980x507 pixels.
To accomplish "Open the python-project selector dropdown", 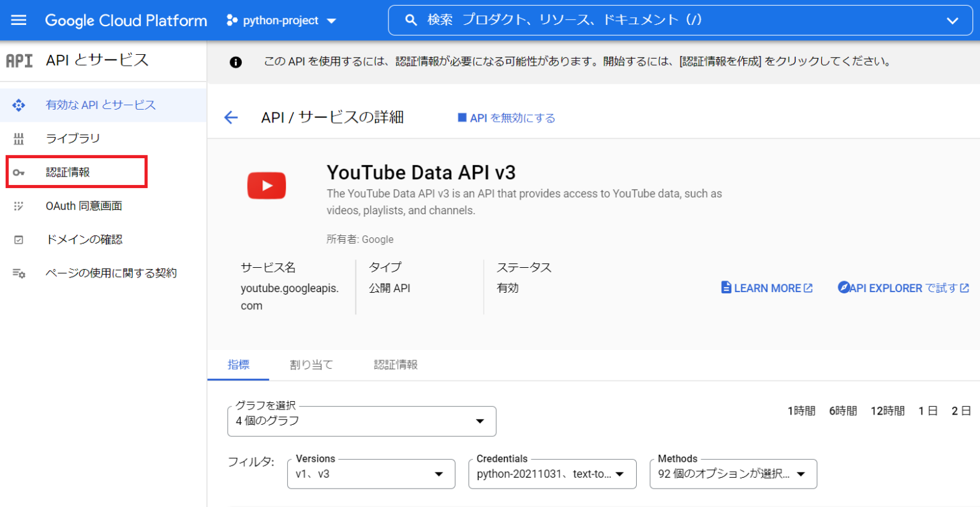I will pos(281,20).
